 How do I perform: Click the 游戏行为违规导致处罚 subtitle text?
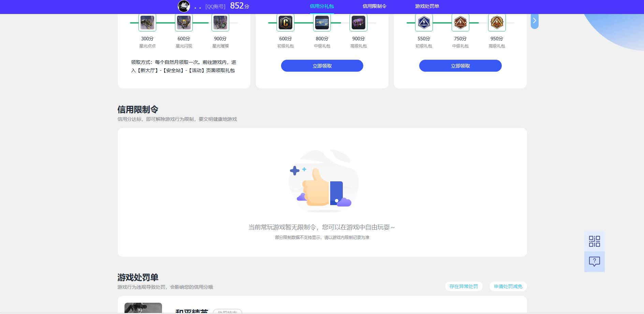click(165, 287)
